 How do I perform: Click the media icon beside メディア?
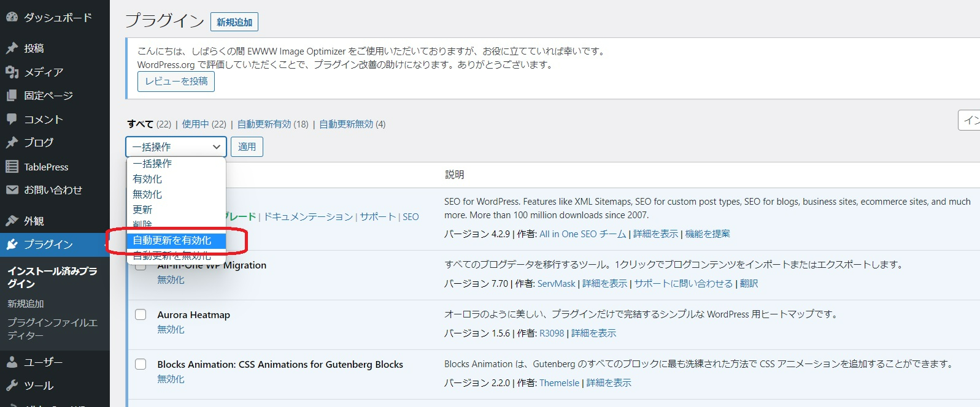click(12, 72)
